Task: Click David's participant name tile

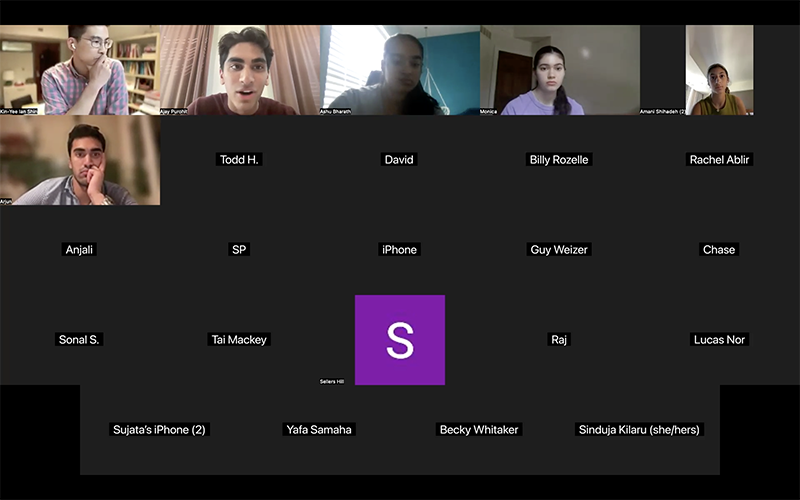Action: click(399, 160)
